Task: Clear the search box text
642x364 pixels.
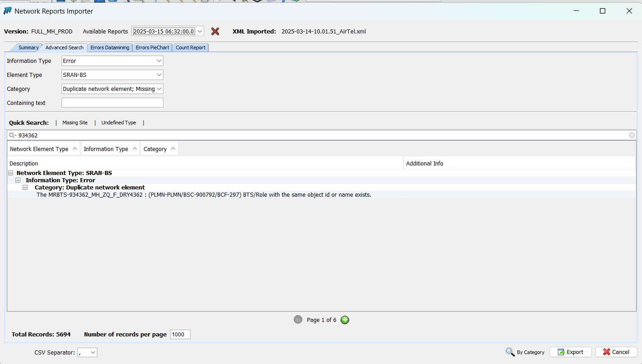Action: tap(632, 135)
